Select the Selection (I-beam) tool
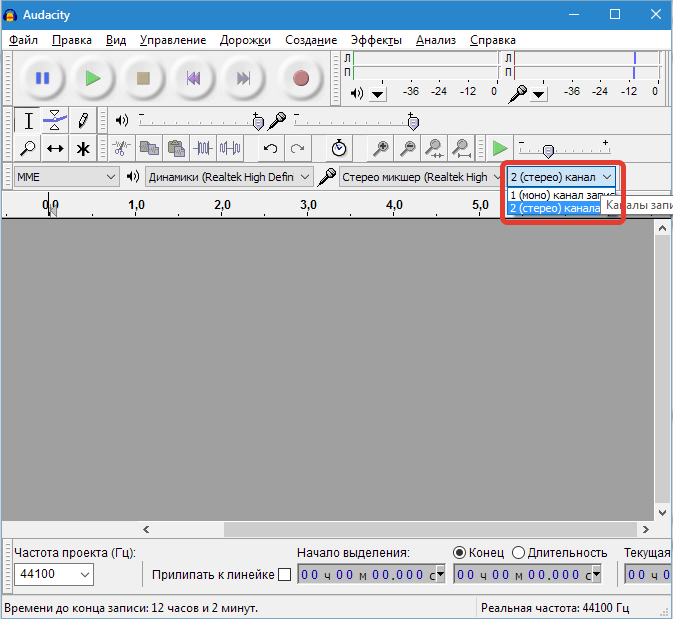The image size is (673, 619). click(x=28, y=121)
